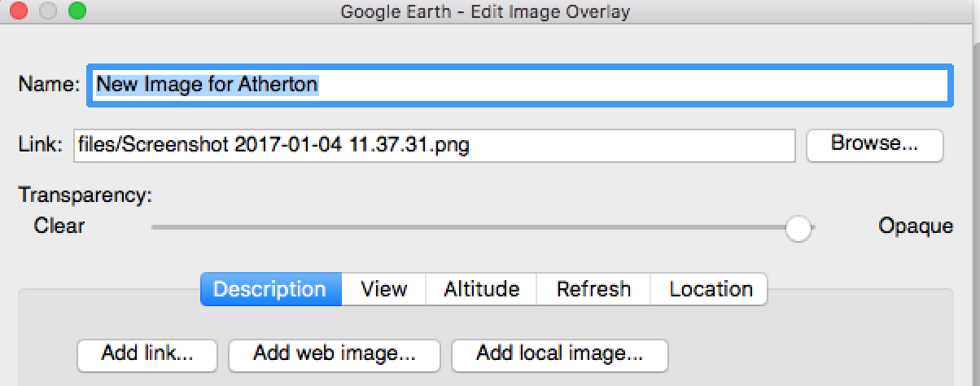Click the Opaque label beside the slider

915,226
